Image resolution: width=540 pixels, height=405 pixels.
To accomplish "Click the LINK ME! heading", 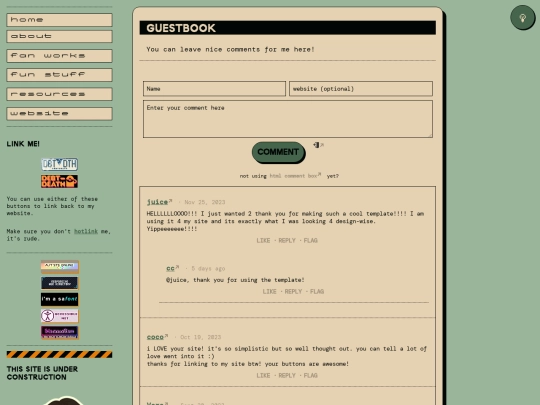I will coord(23,144).
